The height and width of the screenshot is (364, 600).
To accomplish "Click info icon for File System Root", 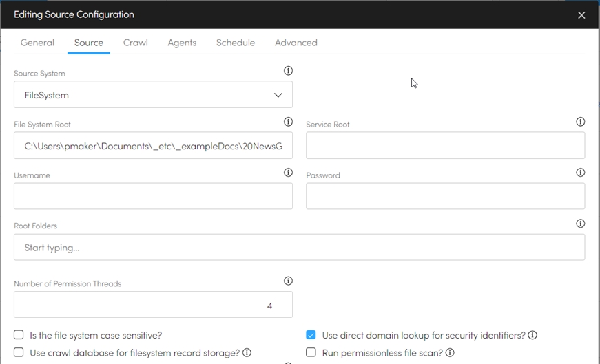I will click(288, 122).
